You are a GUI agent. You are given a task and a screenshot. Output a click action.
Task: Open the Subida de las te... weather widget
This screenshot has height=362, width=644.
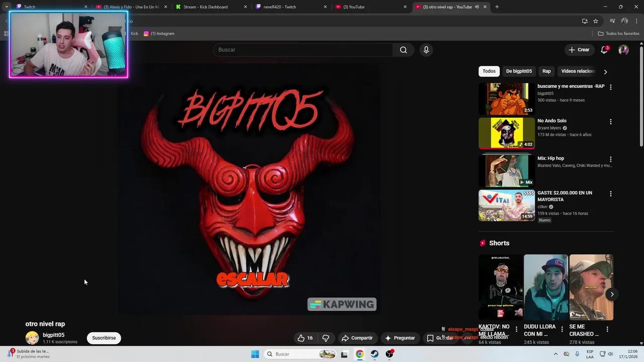(29, 354)
